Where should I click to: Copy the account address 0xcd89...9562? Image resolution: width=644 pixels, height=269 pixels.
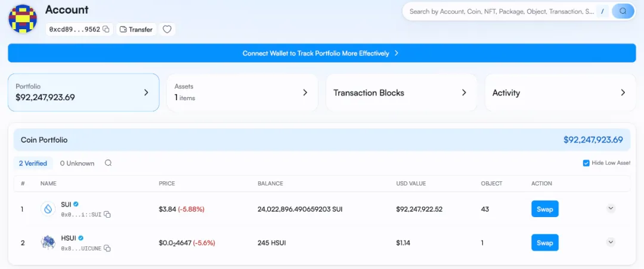coord(106,29)
